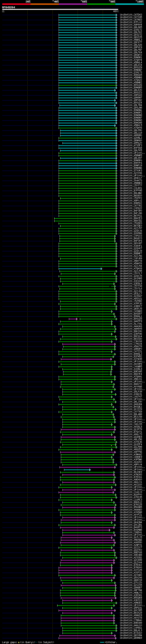Click the Large gaps legend text
Screen dimensions: 146x644
click(28, 642)
